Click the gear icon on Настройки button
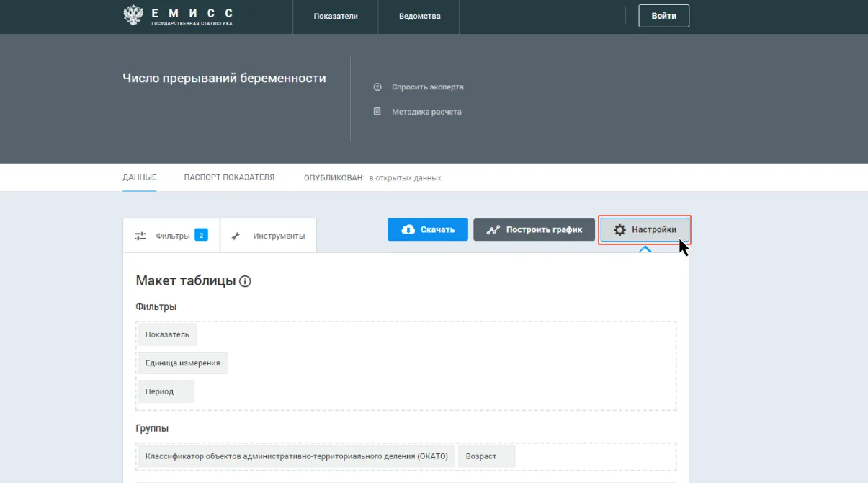Viewport: 868px width, 483px height. [619, 230]
